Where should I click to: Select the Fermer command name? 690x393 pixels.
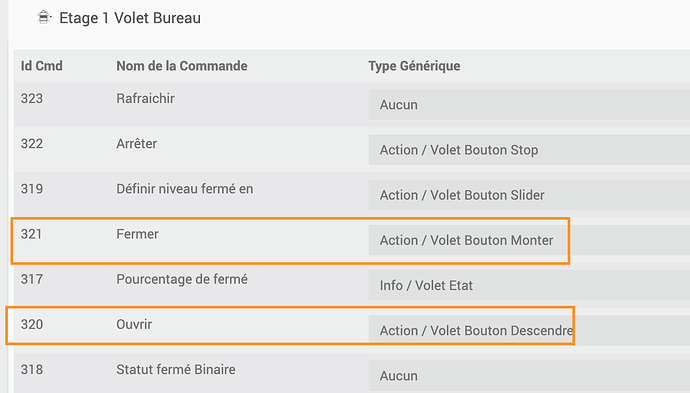point(137,234)
